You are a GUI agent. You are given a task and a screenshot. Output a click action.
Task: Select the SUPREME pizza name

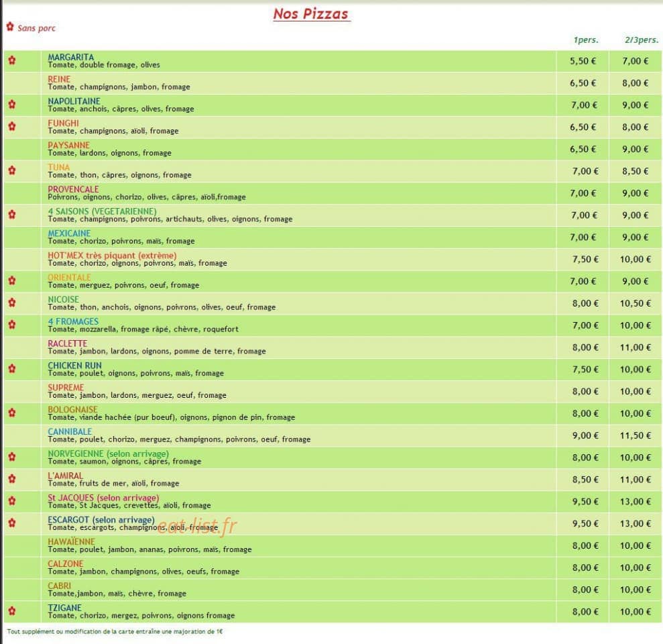[x=66, y=387]
